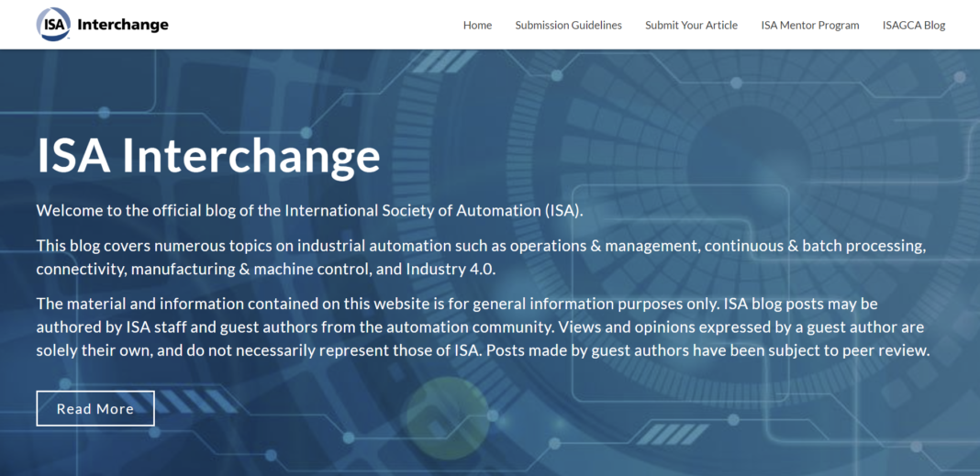Image resolution: width=980 pixels, height=476 pixels.
Task: Navigate to ISA Mentor Program
Action: point(809,25)
